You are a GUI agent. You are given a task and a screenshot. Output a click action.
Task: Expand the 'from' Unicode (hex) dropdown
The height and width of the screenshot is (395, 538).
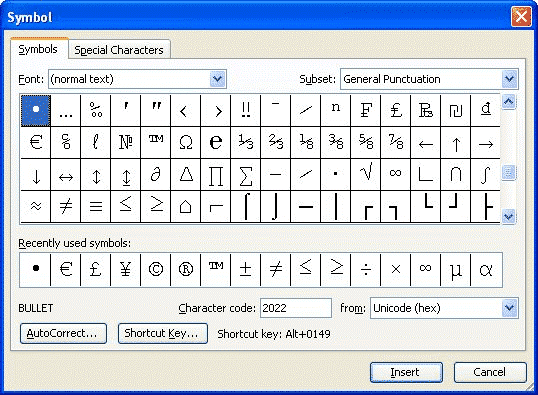510,308
